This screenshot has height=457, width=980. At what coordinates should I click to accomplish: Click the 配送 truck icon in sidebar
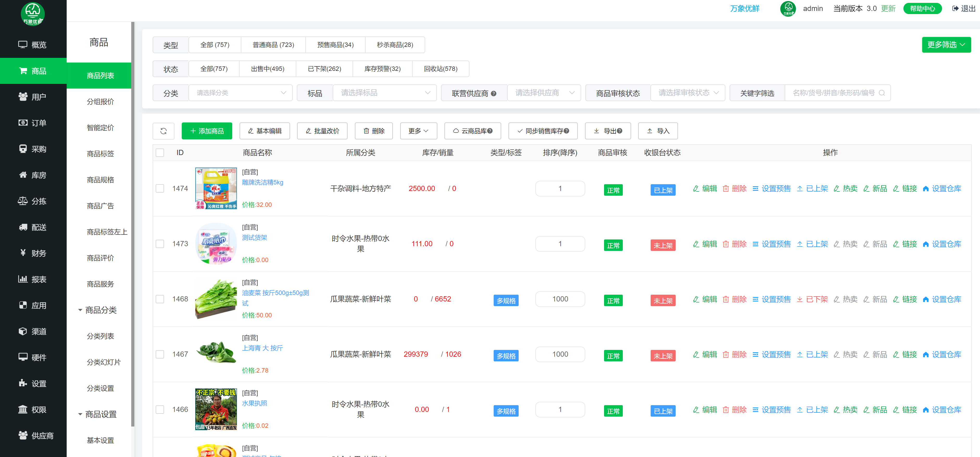pyautogui.click(x=23, y=227)
